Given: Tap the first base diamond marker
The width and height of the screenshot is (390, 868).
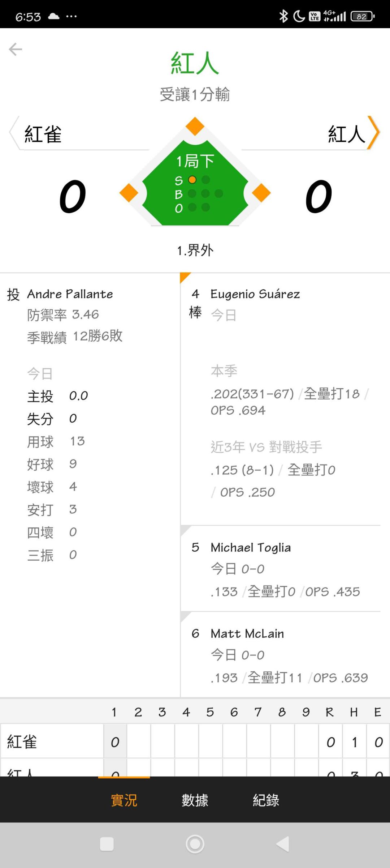Looking at the screenshot, I should (261, 193).
